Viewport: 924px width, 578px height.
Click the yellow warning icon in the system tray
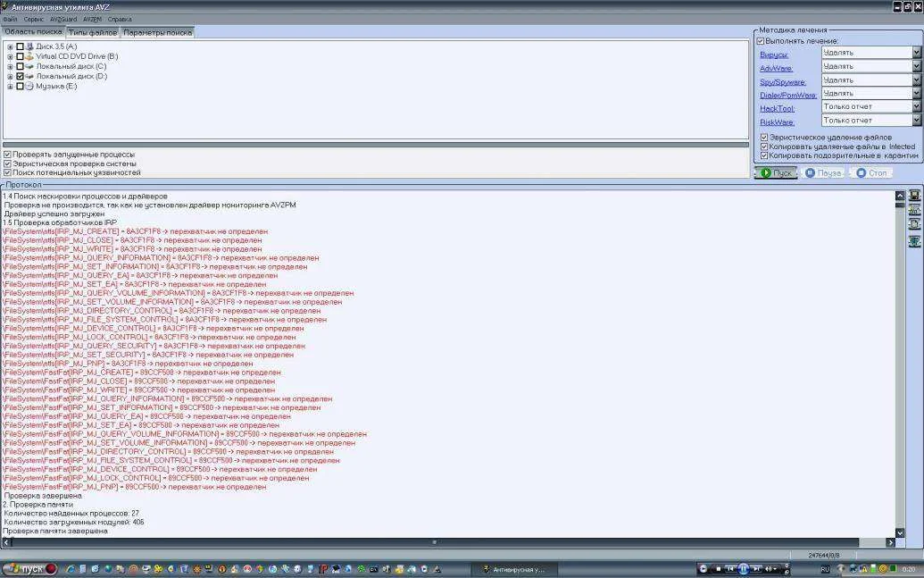(x=862, y=569)
